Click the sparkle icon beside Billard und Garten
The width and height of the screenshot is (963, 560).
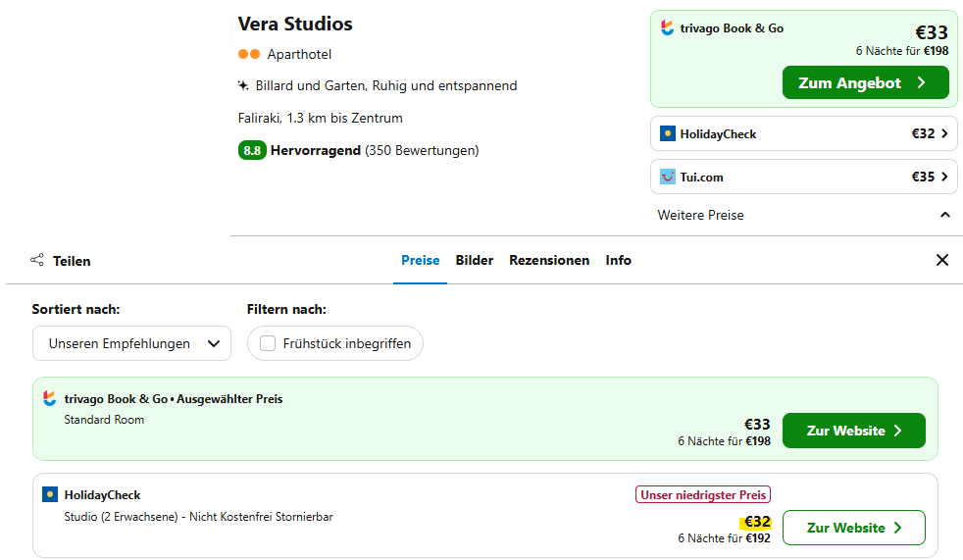click(x=243, y=85)
